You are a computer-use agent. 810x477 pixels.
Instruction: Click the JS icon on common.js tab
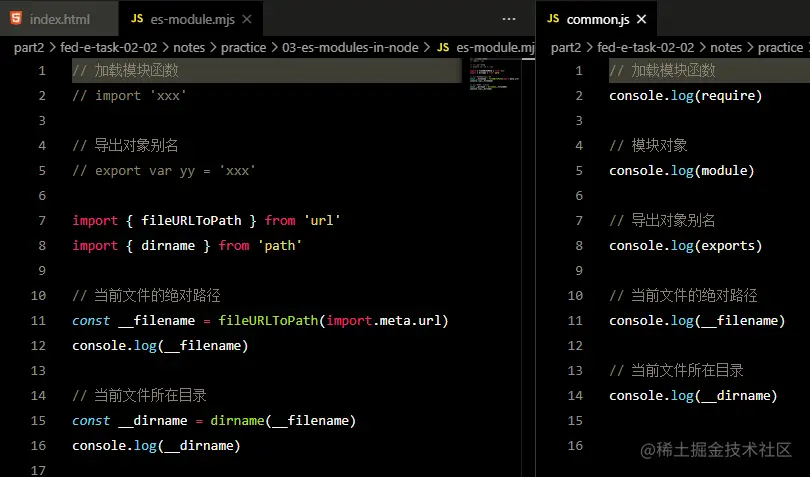(553, 19)
